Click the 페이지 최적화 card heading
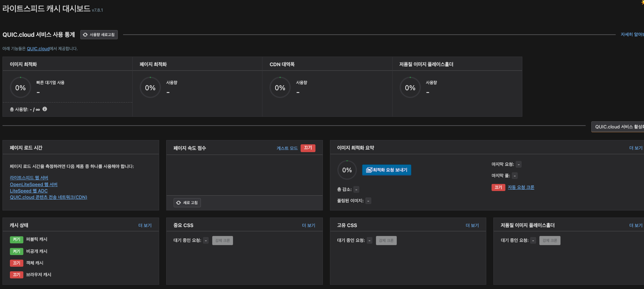Image resolution: width=644 pixels, height=289 pixels. click(153, 64)
